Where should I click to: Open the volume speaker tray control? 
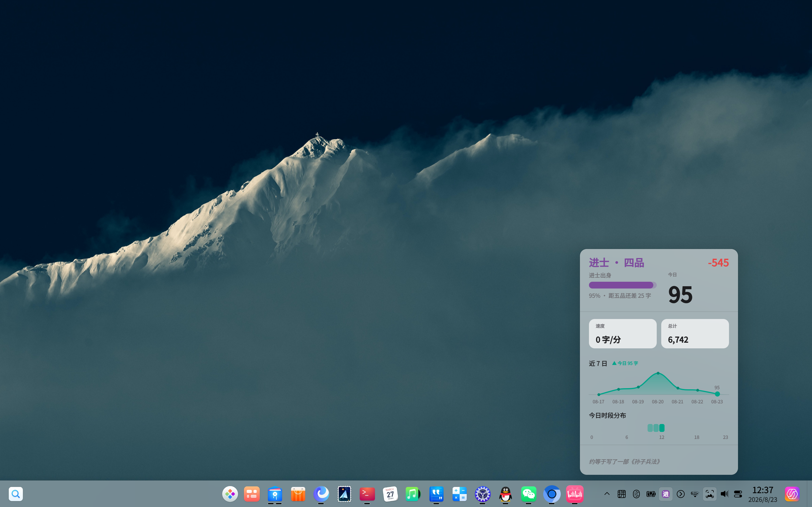click(x=724, y=494)
